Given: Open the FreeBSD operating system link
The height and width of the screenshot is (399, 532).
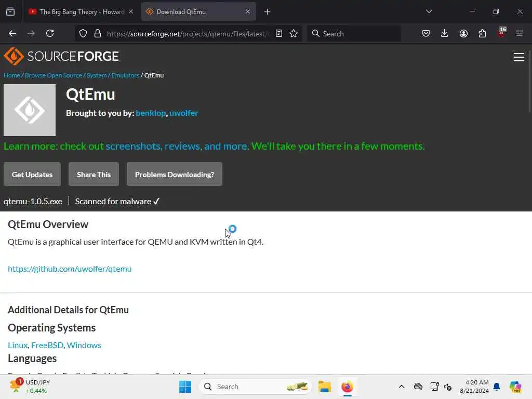Looking at the screenshot, I should (47, 345).
